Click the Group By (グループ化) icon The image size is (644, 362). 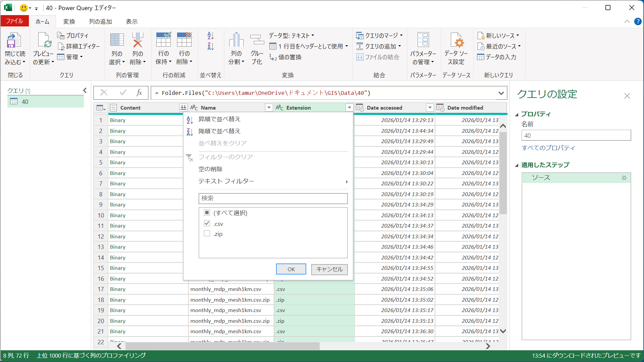[x=257, y=41]
